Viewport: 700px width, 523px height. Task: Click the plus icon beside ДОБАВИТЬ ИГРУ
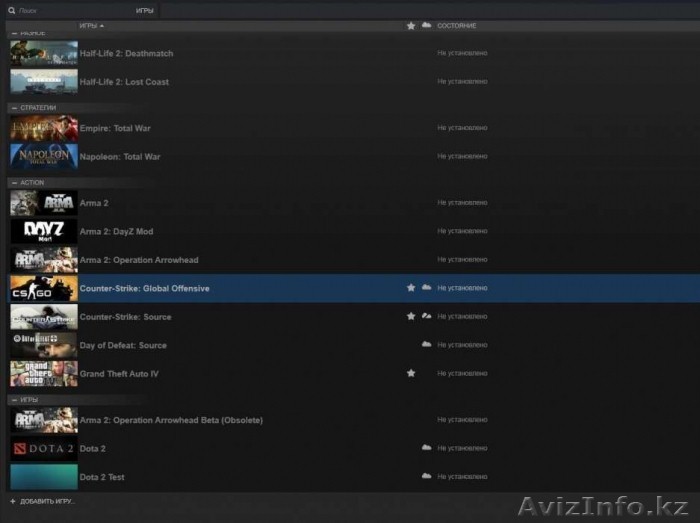click(x=12, y=502)
